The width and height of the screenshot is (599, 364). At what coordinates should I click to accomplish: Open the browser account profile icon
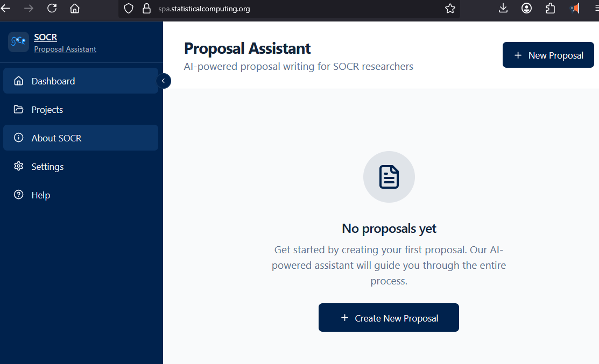click(526, 9)
